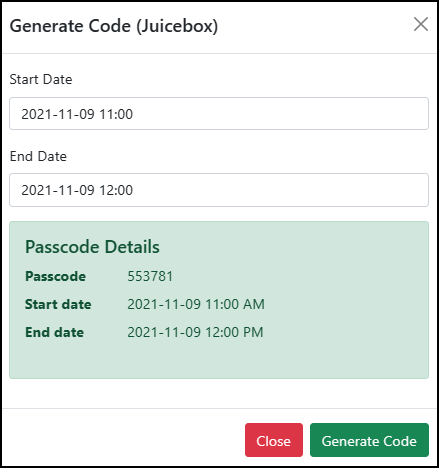The width and height of the screenshot is (439, 468).
Task: Click the 2021-11-09 11:00 text in Start Date
Action: pos(77,114)
